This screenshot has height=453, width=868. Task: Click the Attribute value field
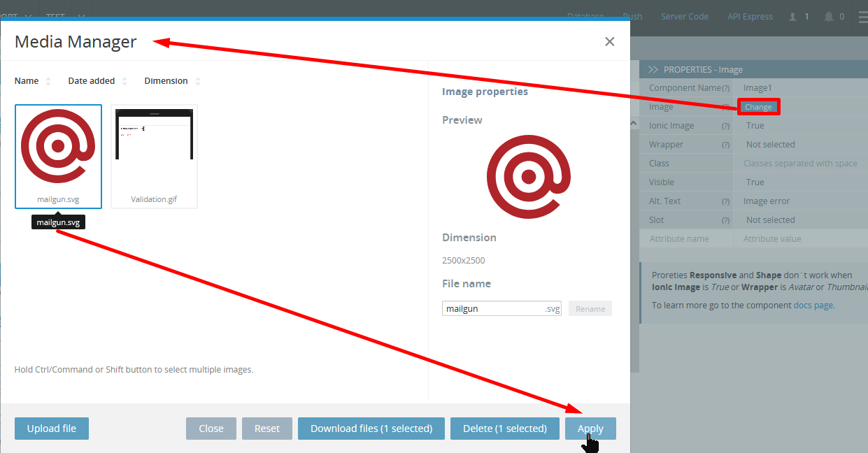(801, 239)
